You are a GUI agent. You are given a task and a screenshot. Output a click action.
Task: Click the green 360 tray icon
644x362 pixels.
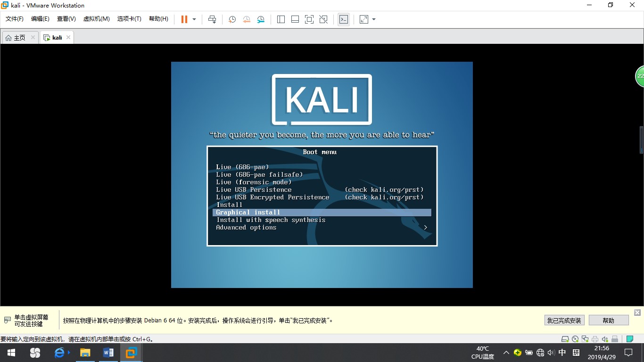tap(518, 353)
